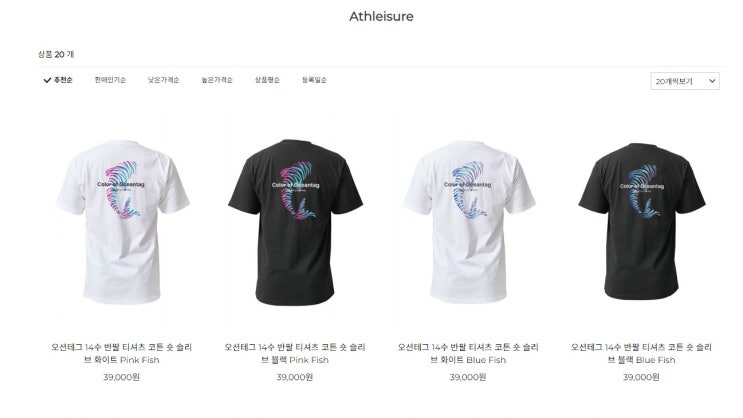Click the checkmark icon beside 추천순
Image resolution: width=743 pixels, height=418 pixels.
click(x=47, y=80)
